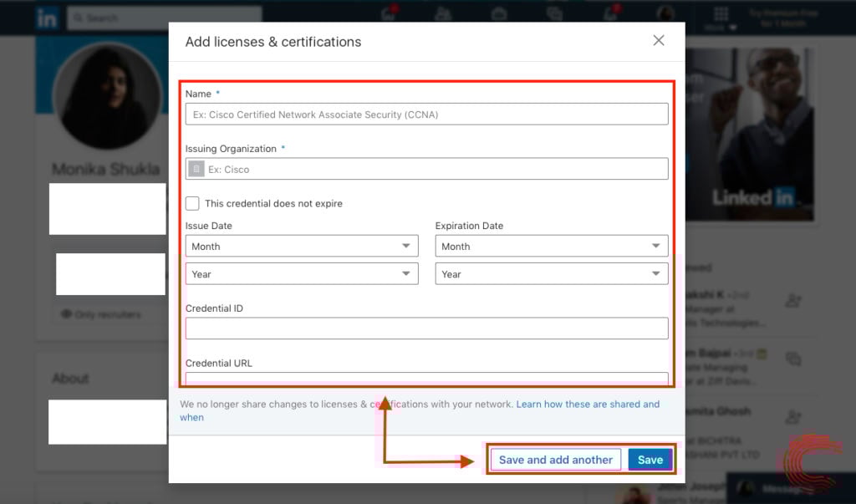
Task: Open the Me profile avatar menu
Action: [x=665, y=13]
